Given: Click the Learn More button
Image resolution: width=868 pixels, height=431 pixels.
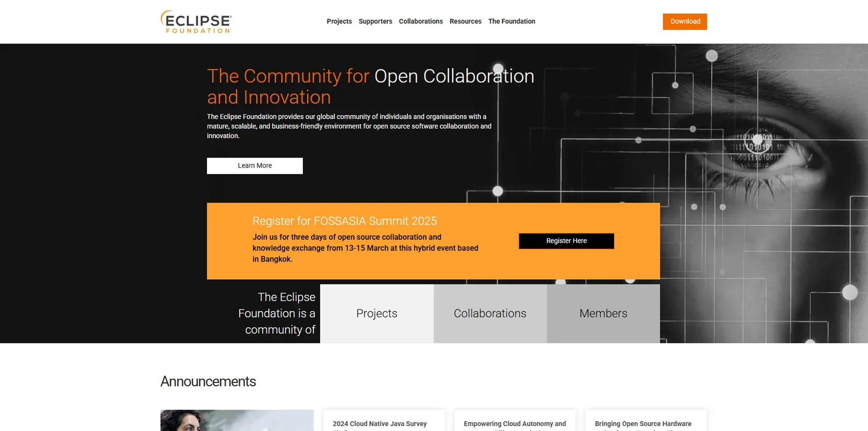Looking at the screenshot, I should pyautogui.click(x=255, y=166).
